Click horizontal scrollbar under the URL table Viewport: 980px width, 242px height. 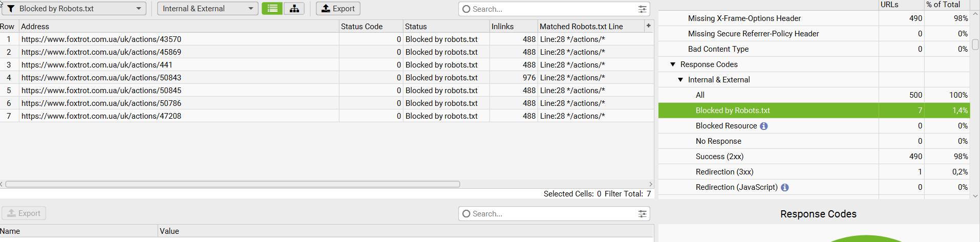pyautogui.click(x=232, y=184)
